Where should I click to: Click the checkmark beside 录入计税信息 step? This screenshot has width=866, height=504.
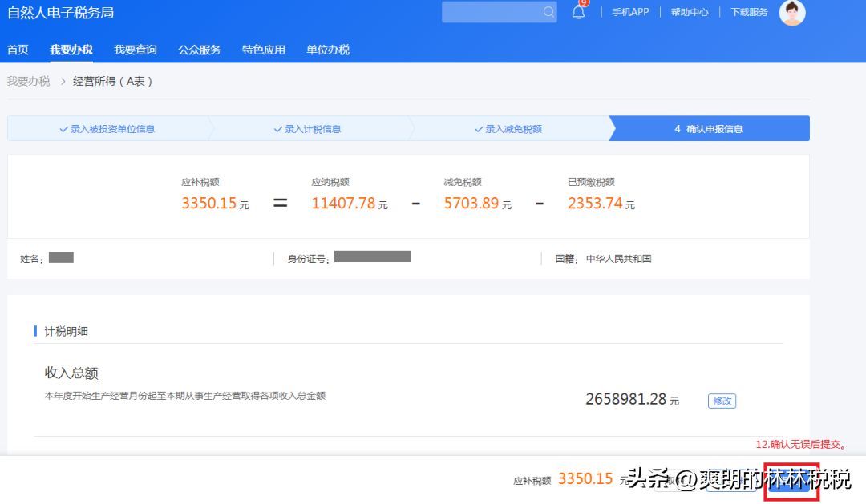[277, 128]
